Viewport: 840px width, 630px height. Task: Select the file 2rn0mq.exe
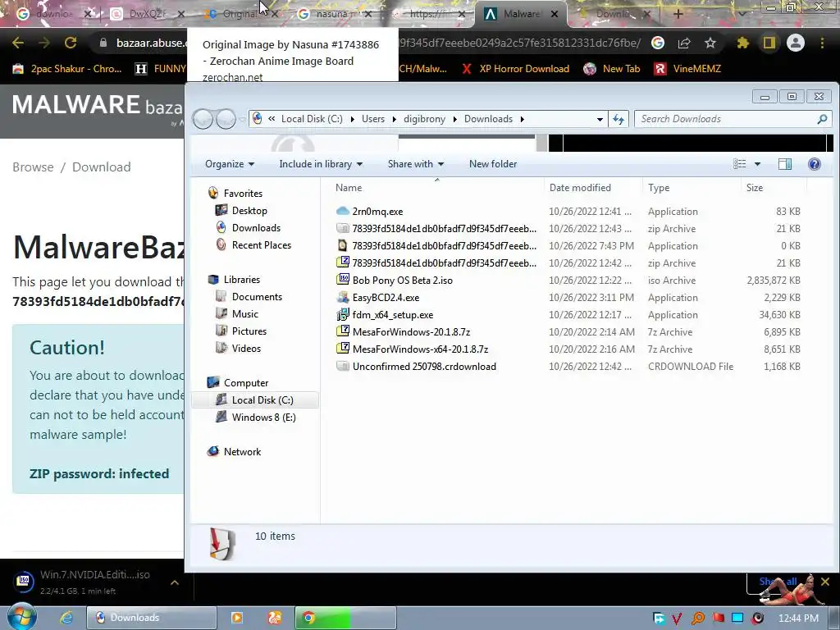tap(377, 212)
